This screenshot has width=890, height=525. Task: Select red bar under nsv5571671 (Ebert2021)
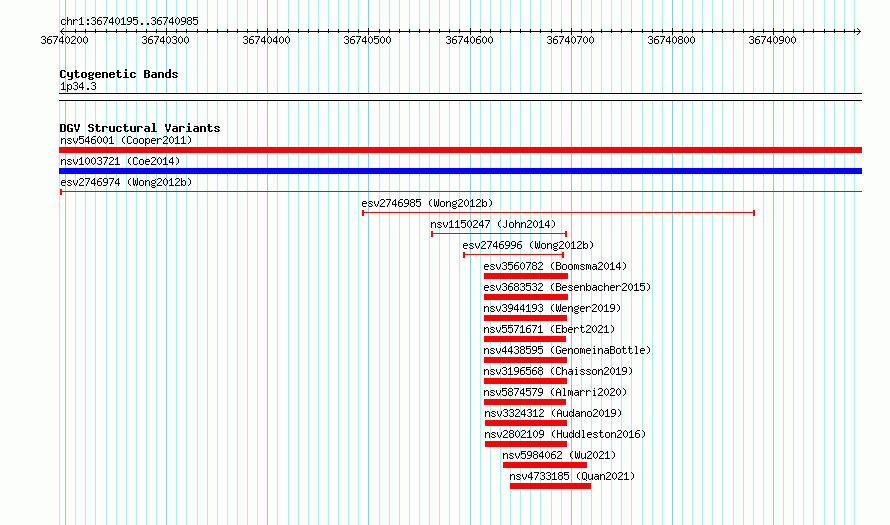coord(524,339)
